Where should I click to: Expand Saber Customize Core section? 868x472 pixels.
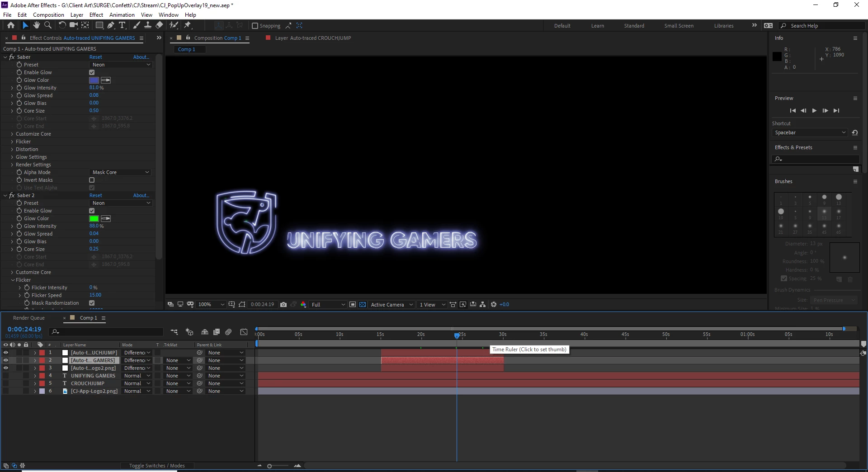pyautogui.click(x=12, y=134)
